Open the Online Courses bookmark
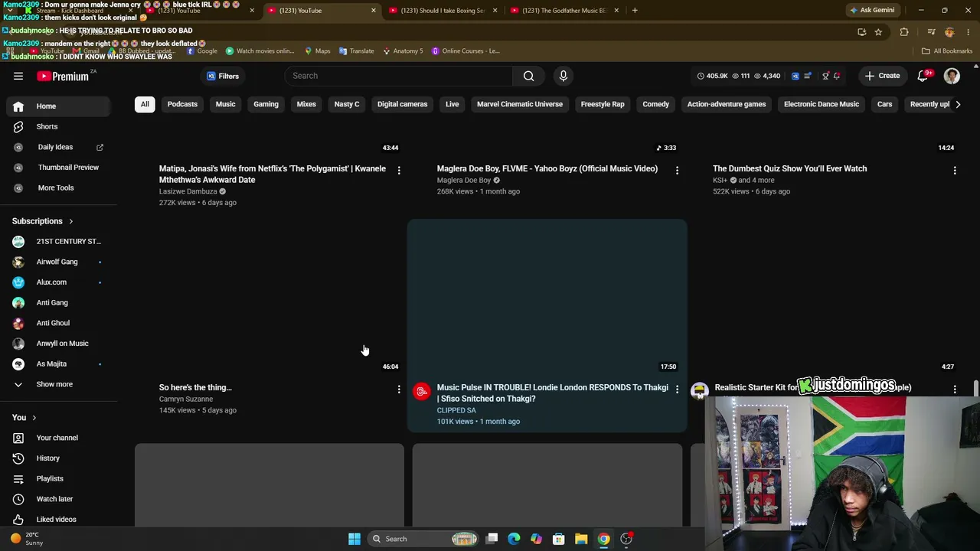 465,51
